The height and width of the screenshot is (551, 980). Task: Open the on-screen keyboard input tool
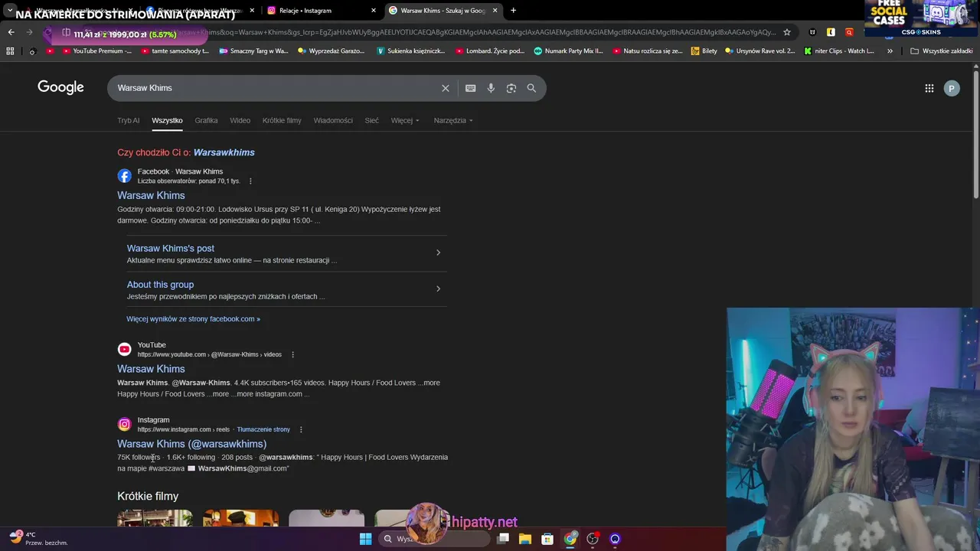[470, 88]
